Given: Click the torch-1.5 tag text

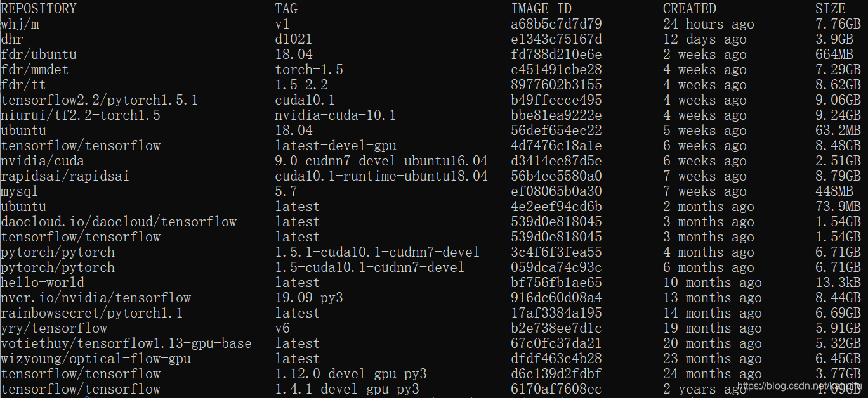Looking at the screenshot, I should (309, 70).
